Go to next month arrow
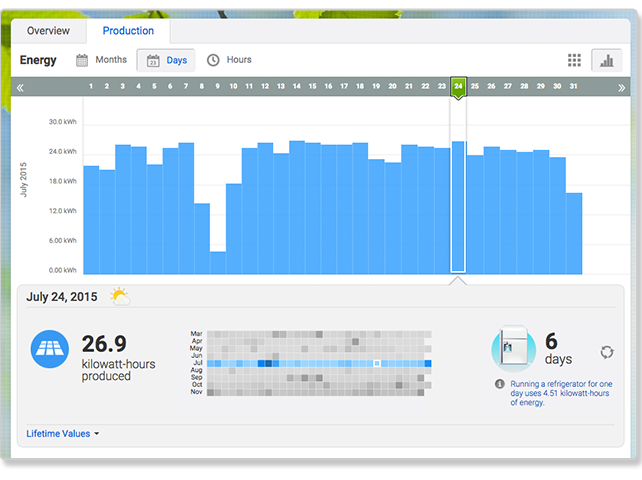This screenshot has height=480, width=642. 621,87
